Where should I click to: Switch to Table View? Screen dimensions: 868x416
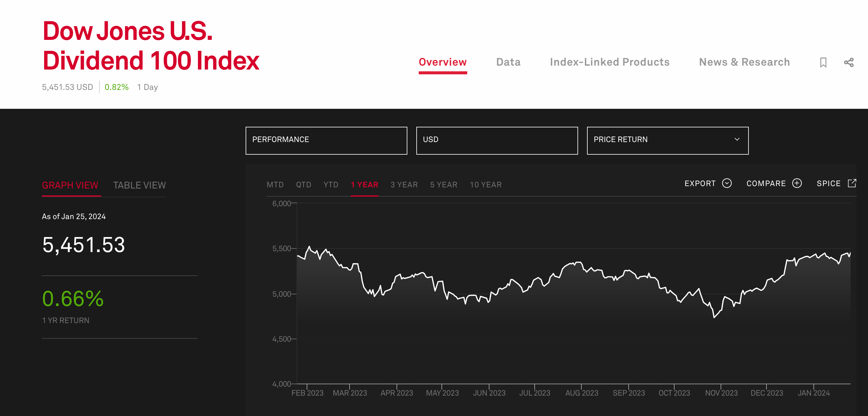point(139,185)
